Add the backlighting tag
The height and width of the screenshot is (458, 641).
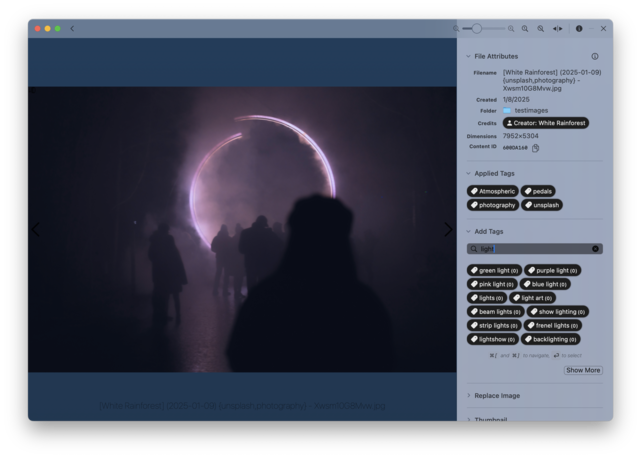(x=551, y=339)
